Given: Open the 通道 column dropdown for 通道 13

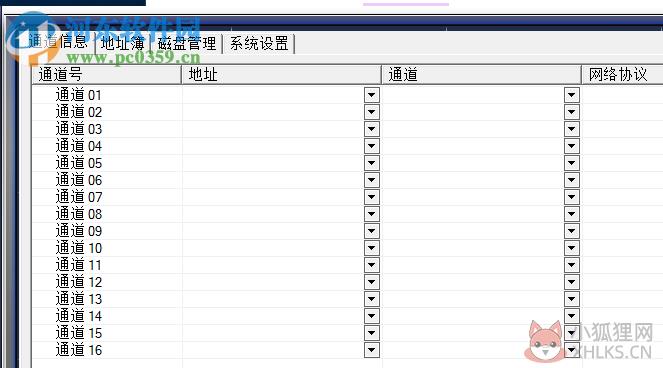Looking at the screenshot, I should (572, 299).
